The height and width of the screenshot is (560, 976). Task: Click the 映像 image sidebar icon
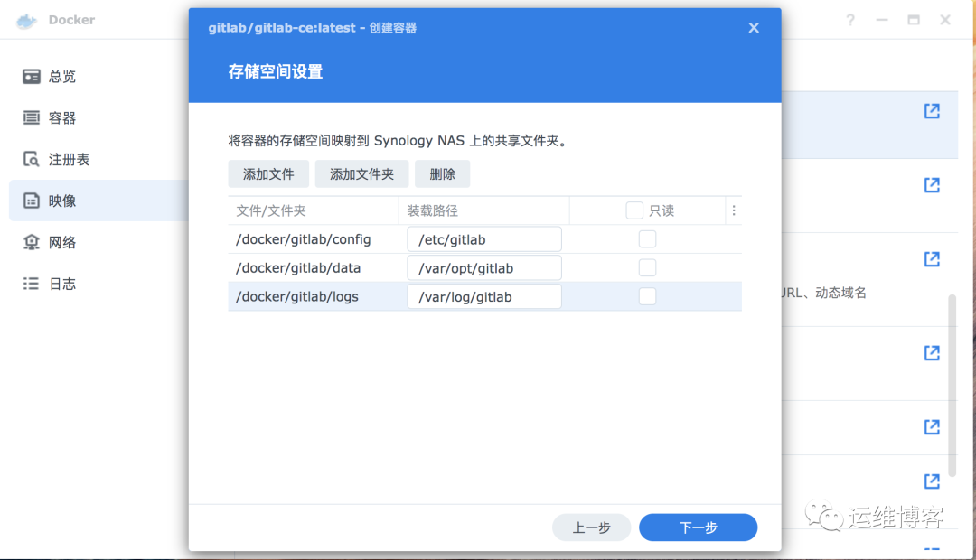click(x=31, y=201)
